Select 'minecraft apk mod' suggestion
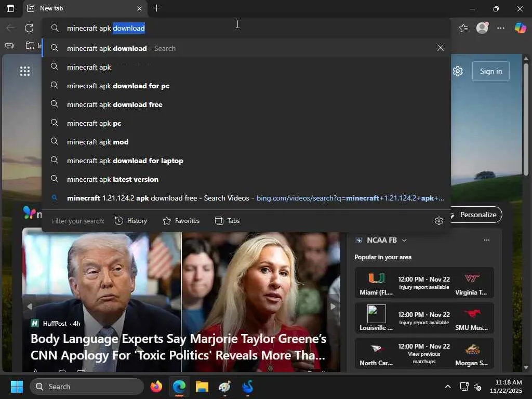 [x=246, y=142]
